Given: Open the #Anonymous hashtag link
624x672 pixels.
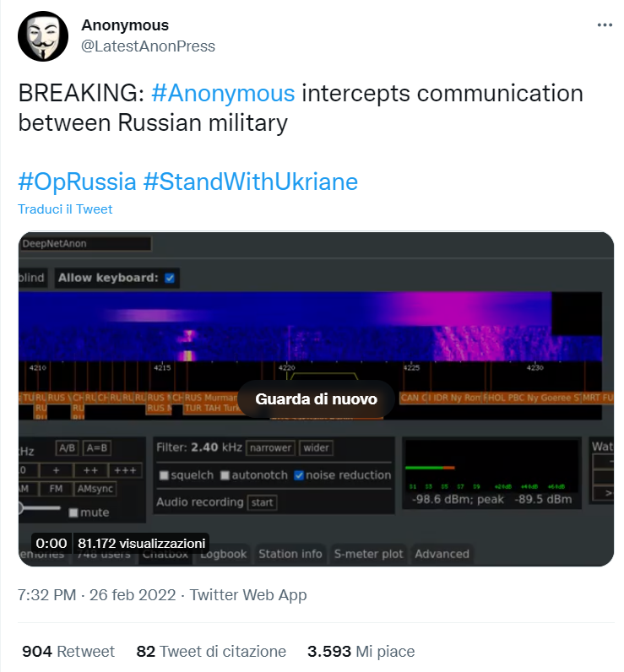Looking at the screenshot, I should pyautogui.click(x=223, y=92).
